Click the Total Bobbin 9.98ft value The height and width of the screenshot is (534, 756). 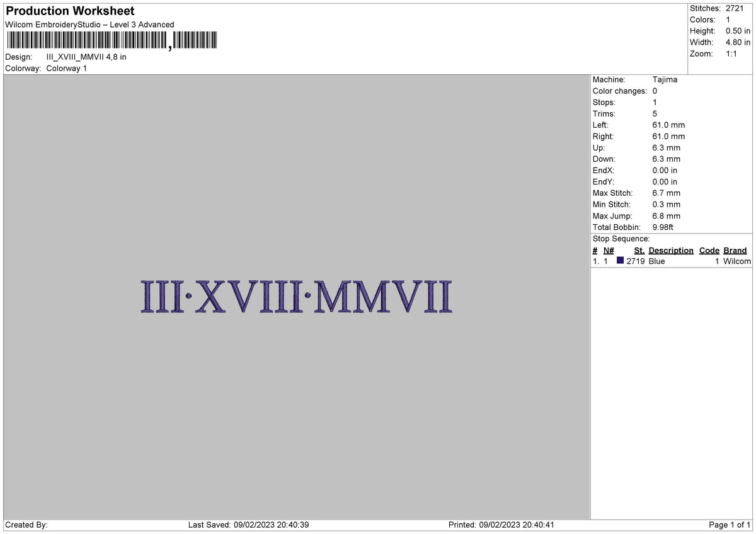pyautogui.click(x=664, y=227)
